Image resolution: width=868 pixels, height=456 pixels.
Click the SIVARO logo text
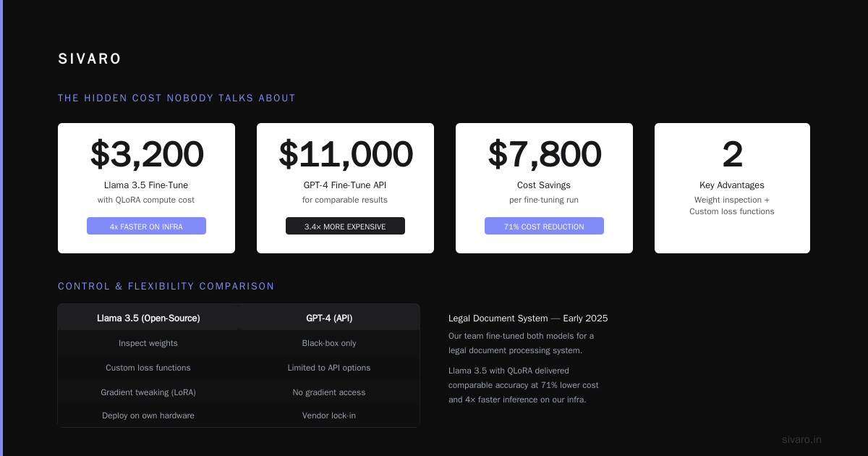click(90, 59)
